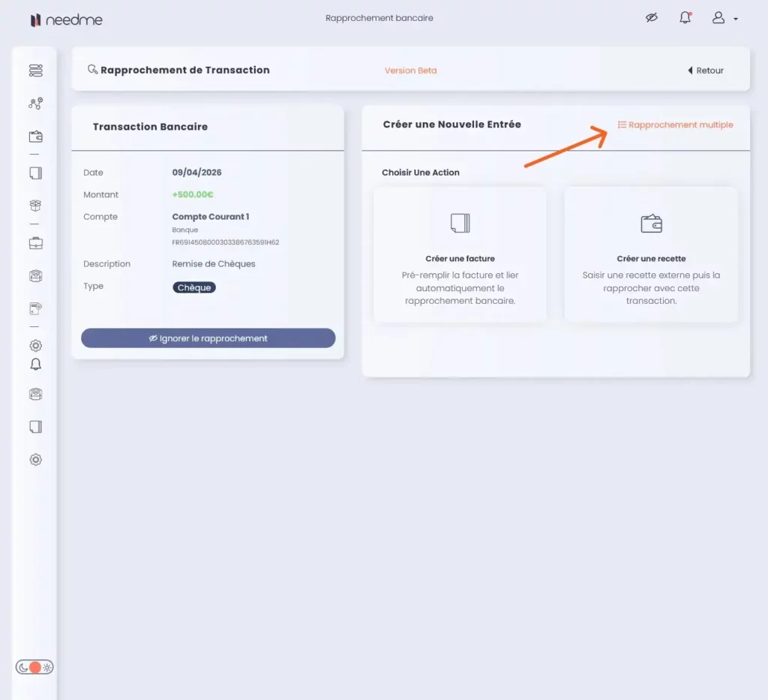Open notifications bell in top header
The height and width of the screenshot is (700, 768).
(685, 18)
